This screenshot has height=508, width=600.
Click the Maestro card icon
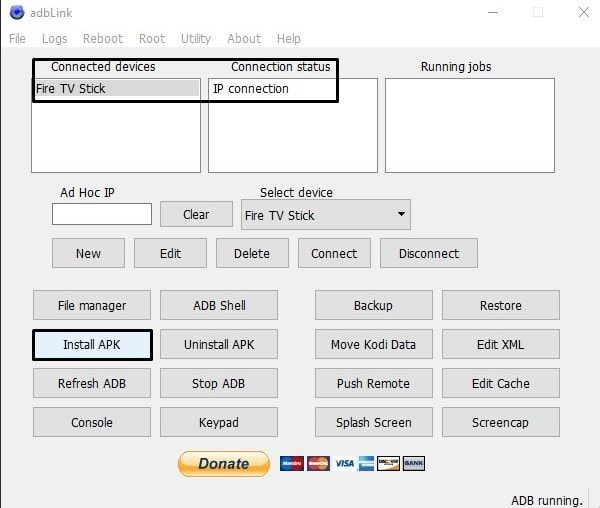coord(292,464)
